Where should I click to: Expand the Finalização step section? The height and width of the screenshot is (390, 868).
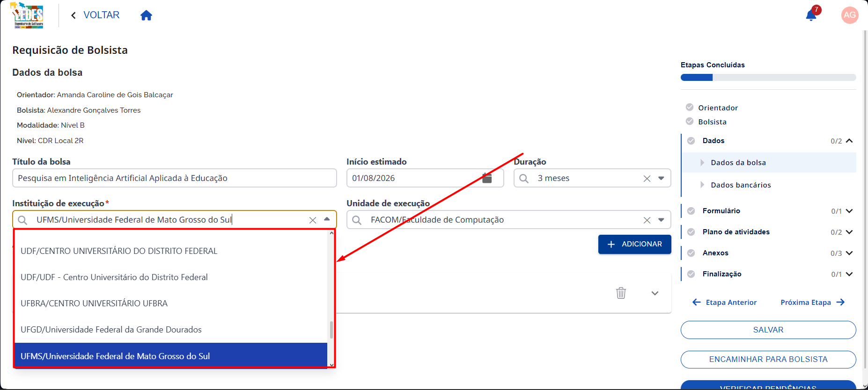point(849,274)
